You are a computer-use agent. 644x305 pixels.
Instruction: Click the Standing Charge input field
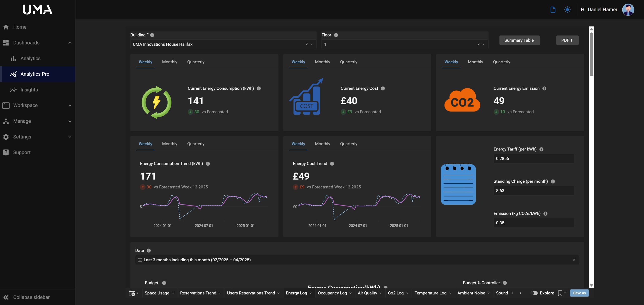[534, 191]
